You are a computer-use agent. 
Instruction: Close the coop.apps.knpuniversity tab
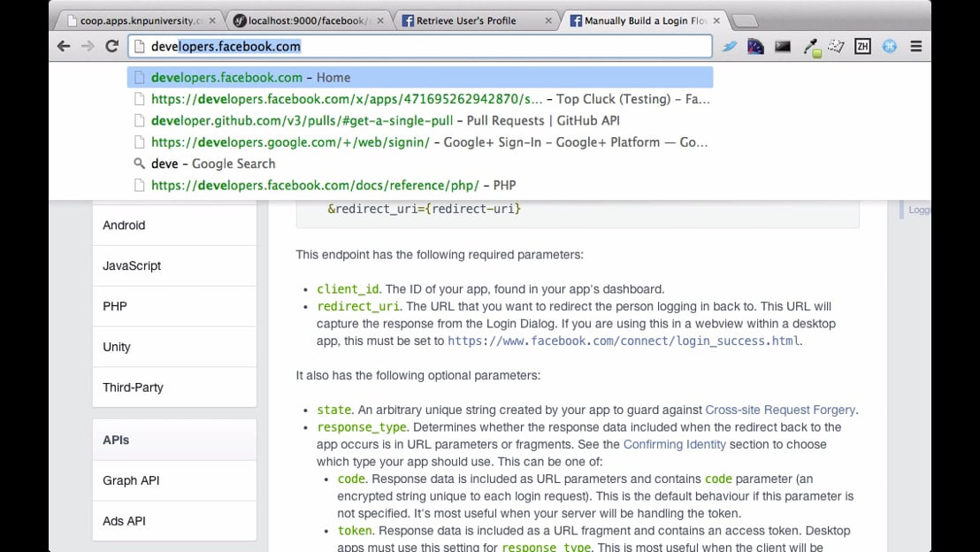click(212, 20)
